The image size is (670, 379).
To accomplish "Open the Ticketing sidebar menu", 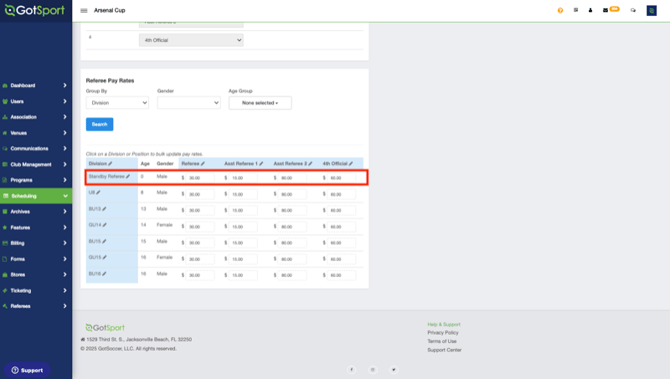I will [x=36, y=291].
